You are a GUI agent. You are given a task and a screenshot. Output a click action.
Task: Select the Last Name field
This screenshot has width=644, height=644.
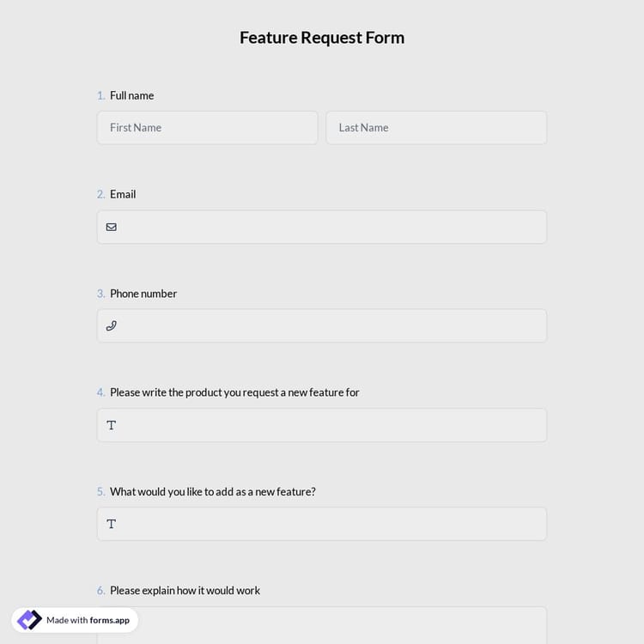click(436, 128)
